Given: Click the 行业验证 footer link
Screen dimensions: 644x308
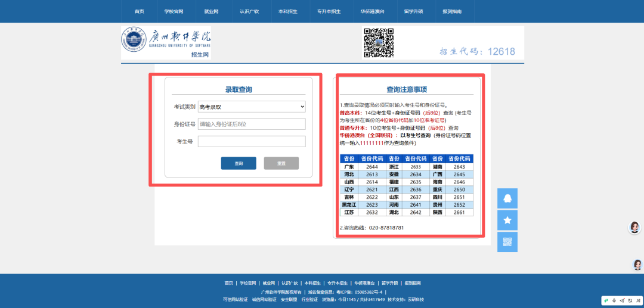Looking at the screenshot, I should tap(309, 300).
